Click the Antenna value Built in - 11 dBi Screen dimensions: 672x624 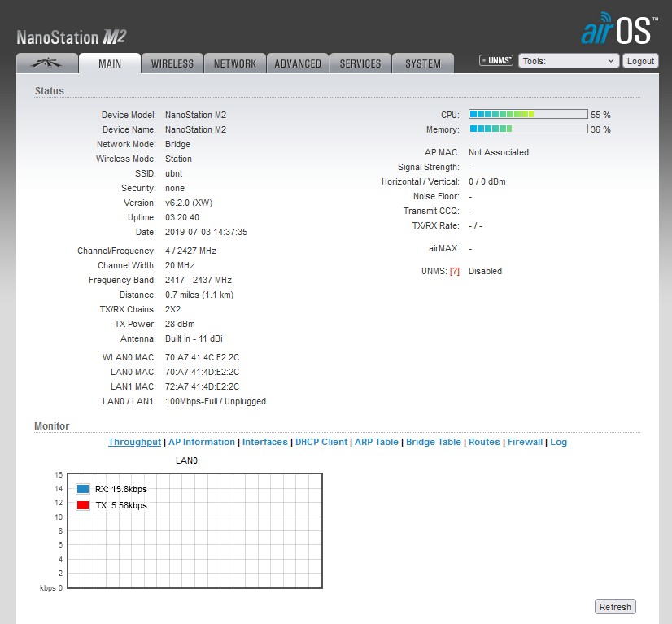[194, 338]
